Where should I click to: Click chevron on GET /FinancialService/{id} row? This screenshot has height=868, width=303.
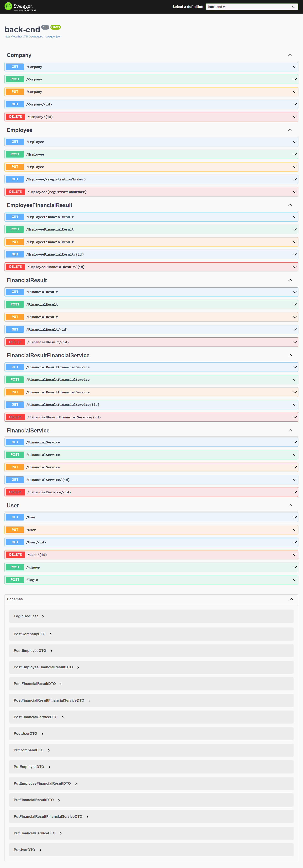click(x=295, y=480)
